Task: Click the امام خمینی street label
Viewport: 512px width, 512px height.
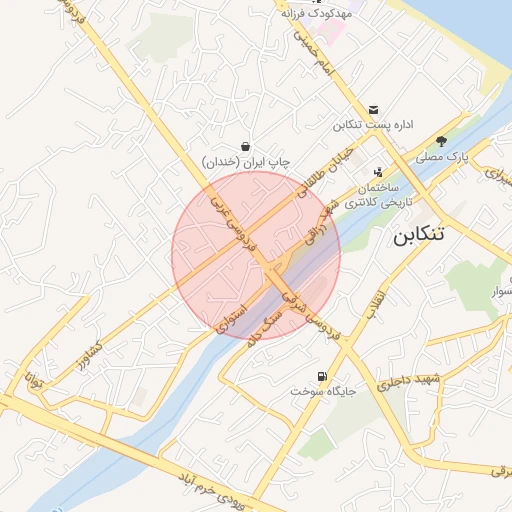Action: coord(313,53)
